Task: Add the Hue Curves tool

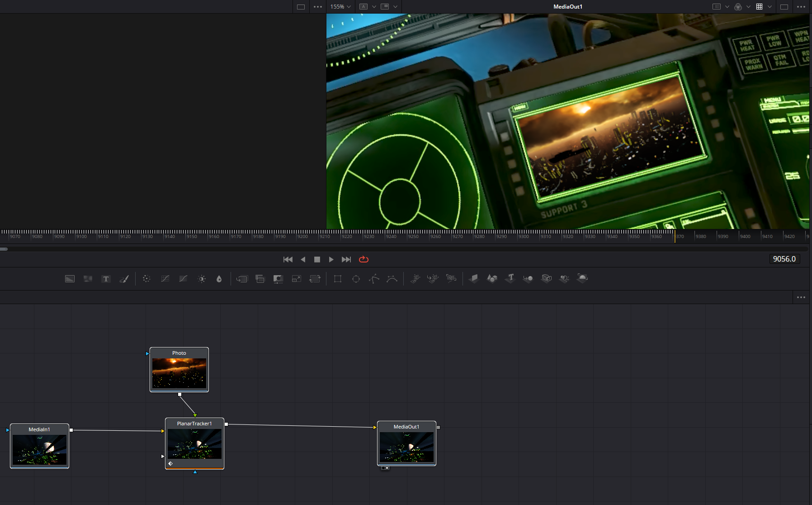Action: [x=183, y=279]
